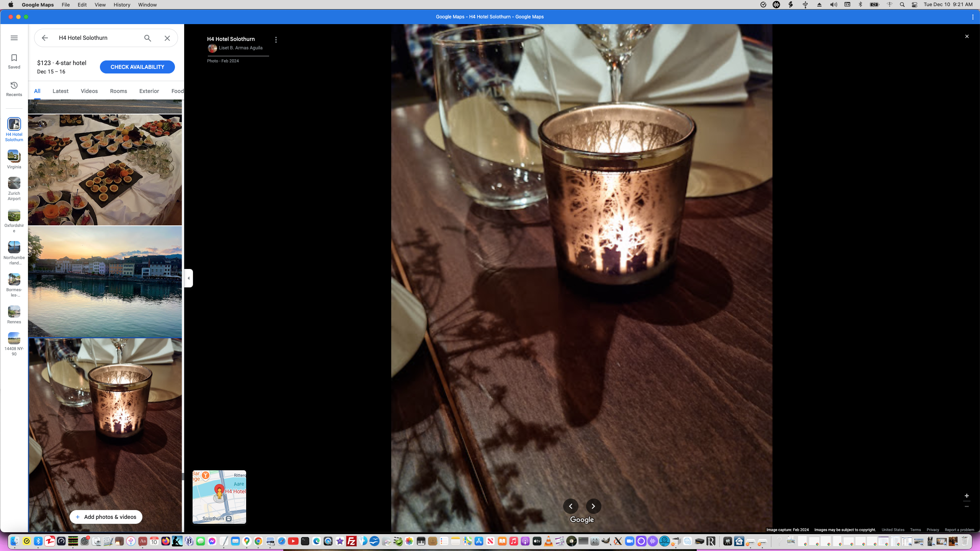Click CHECK AVAILABILITY button
980x551 pixels.
tap(137, 67)
